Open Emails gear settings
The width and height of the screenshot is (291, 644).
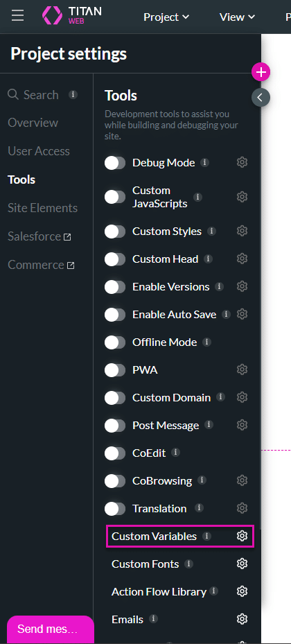pyautogui.click(x=242, y=619)
